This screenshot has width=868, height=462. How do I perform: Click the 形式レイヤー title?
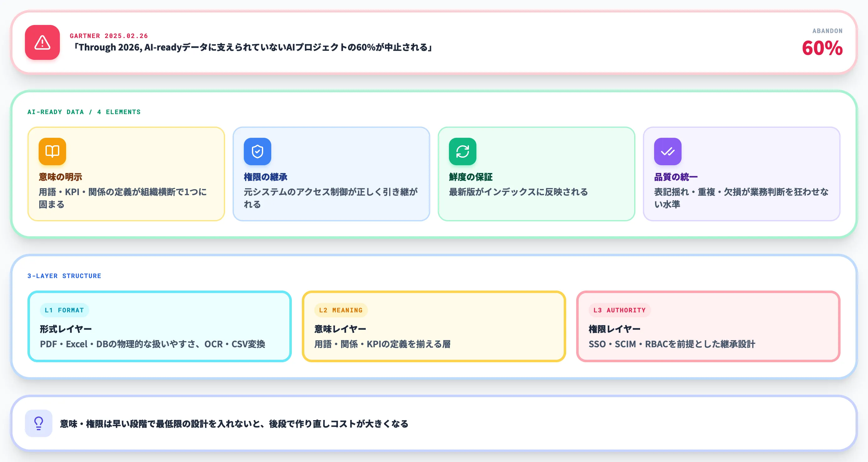click(66, 329)
